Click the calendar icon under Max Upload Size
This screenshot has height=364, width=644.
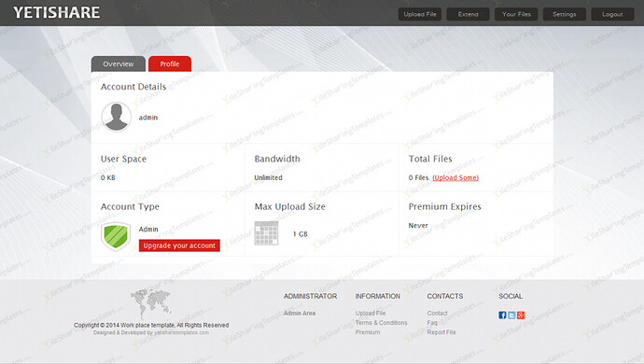[x=266, y=233]
